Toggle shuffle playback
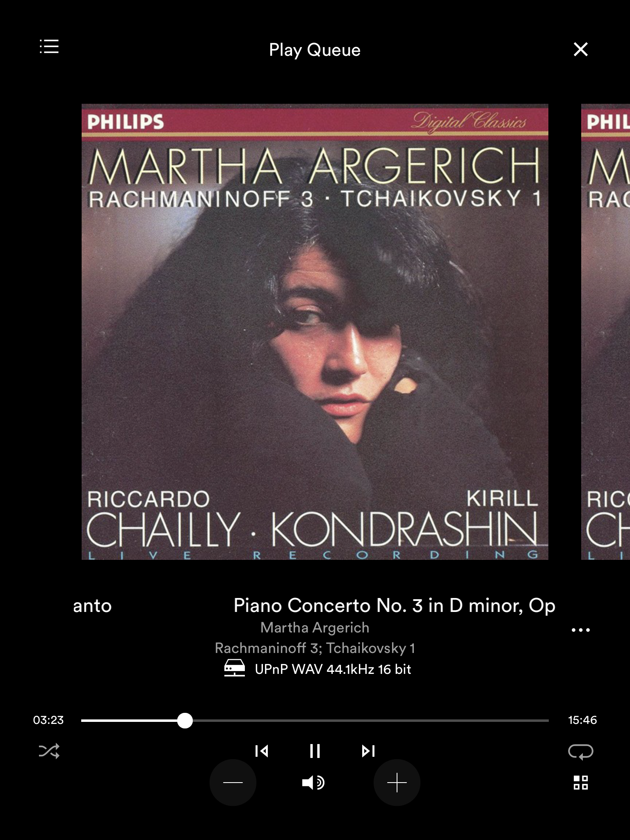Screen dimensions: 630x840 [x=49, y=751]
